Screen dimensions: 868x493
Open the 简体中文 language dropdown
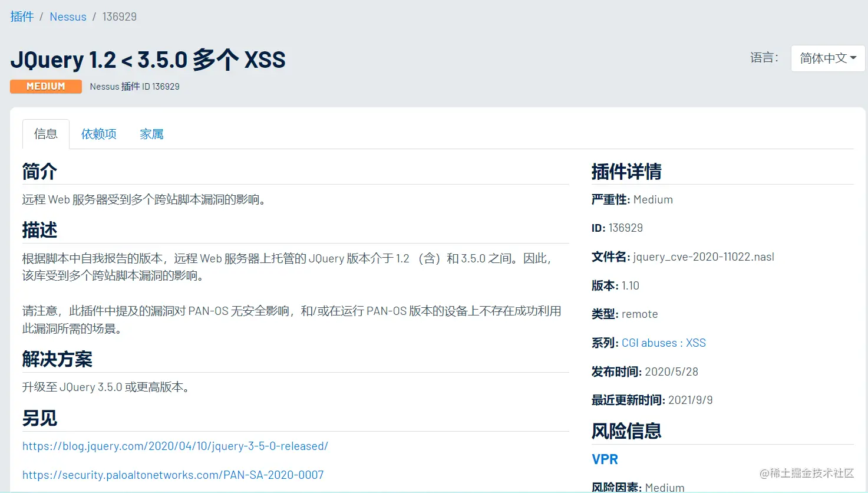[x=828, y=58]
